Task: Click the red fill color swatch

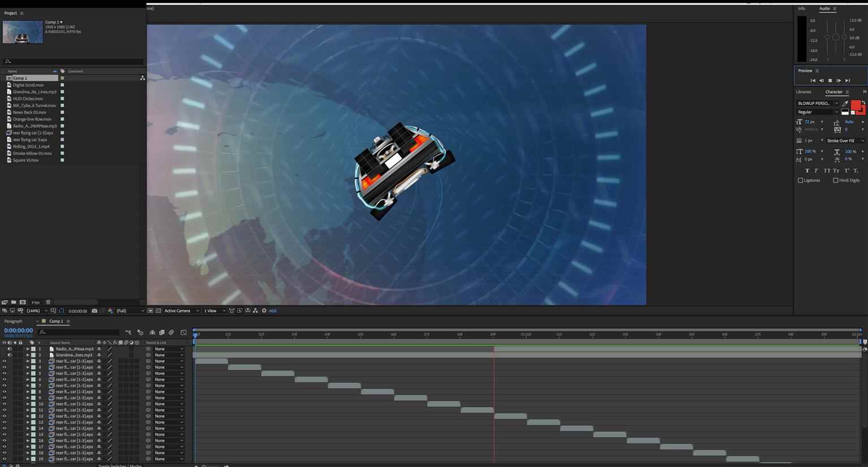Action: click(x=856, y=105)
